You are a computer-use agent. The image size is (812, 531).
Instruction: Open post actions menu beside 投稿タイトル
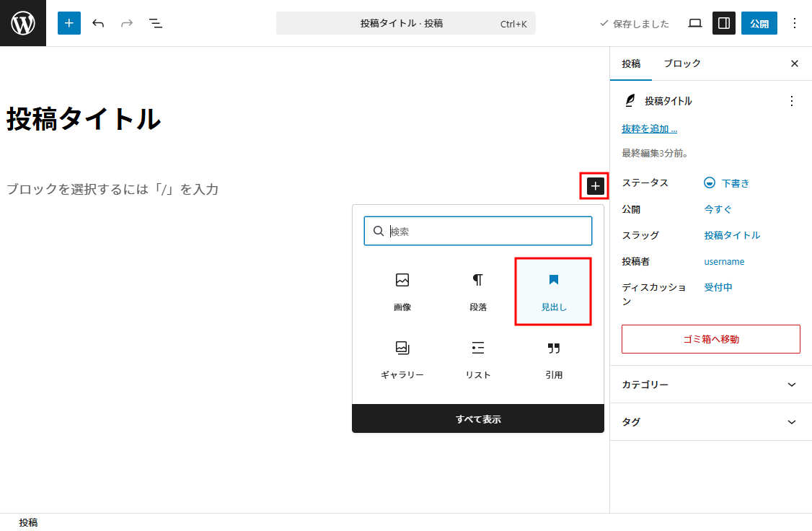(791, 101)
